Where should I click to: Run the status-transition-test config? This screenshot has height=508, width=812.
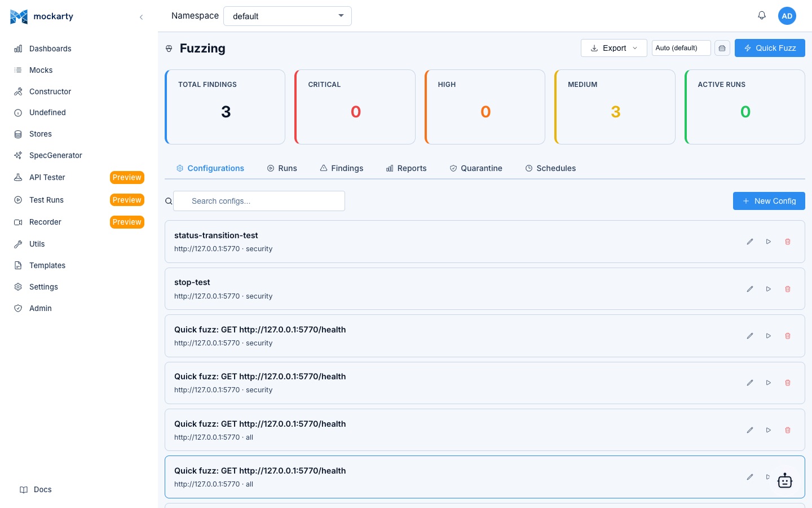point(768,242)
